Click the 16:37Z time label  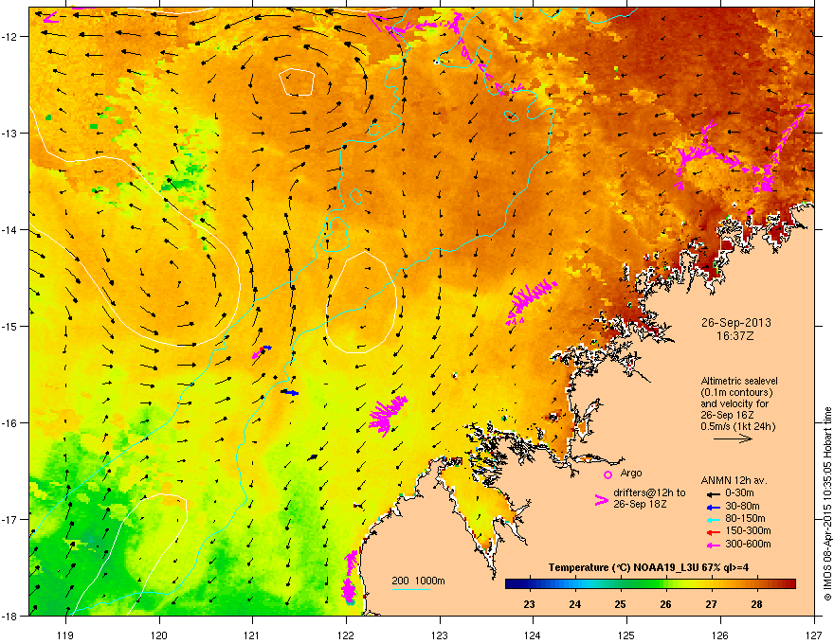pos(735,336)
